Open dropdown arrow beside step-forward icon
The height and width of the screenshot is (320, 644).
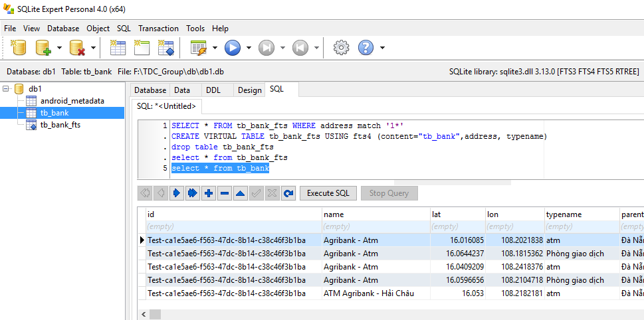(282, 48)
